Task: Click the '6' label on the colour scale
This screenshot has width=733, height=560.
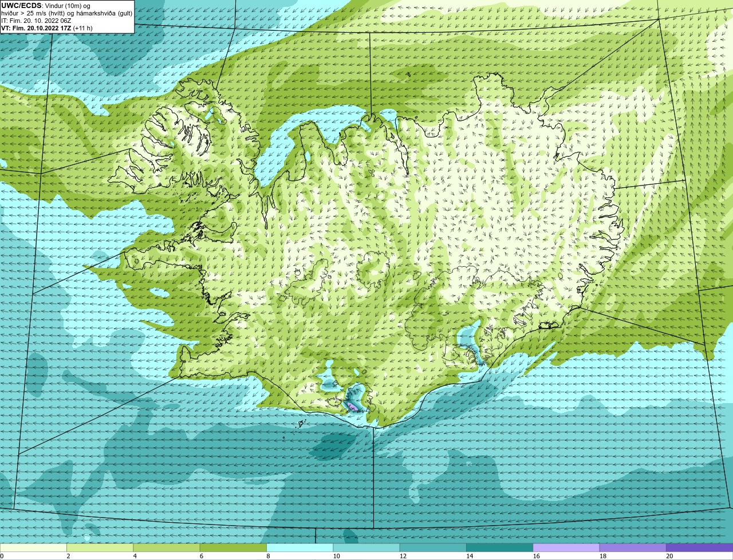Action: 201,556
